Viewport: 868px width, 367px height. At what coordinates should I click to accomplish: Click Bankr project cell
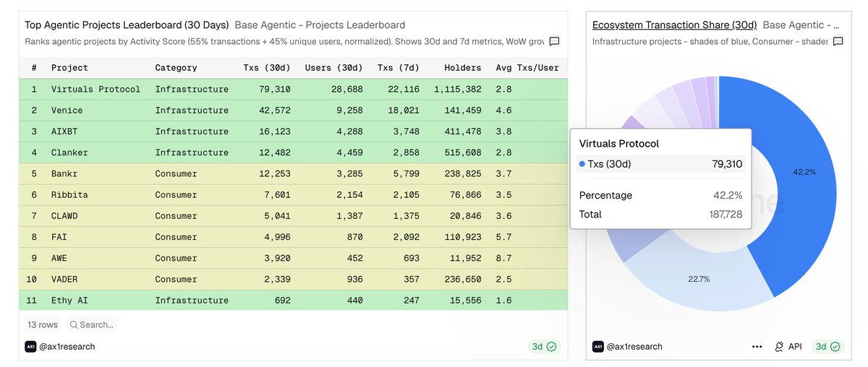(x=64, y=174)
